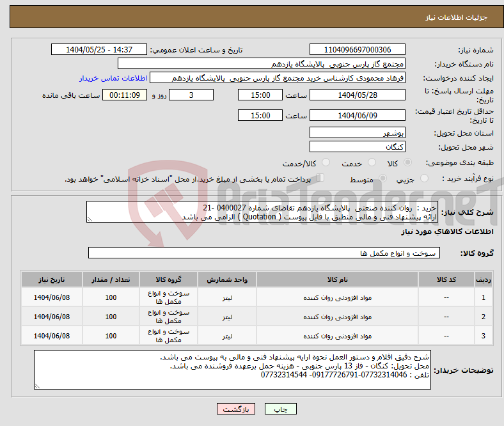Click unit لیتر in row 2
The height and width of the screenshot is (426, 504).
point(227,317)
